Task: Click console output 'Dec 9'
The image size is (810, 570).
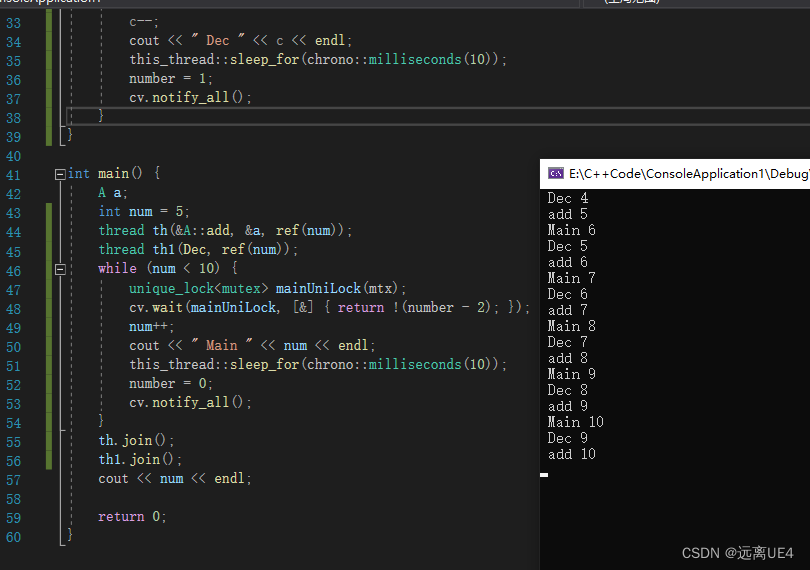Action: pyautogui.click(x=568, y=438)
